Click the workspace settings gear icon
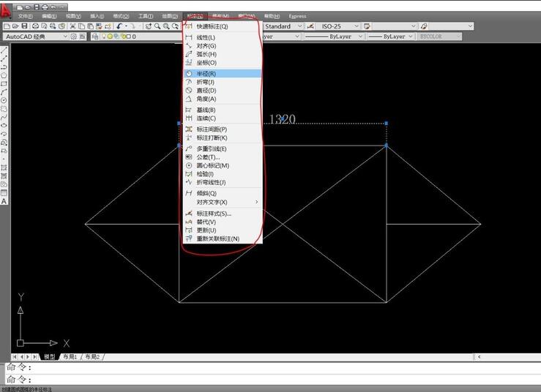The image size is (541, 392). pyautogui.click(x=73, y=37)
